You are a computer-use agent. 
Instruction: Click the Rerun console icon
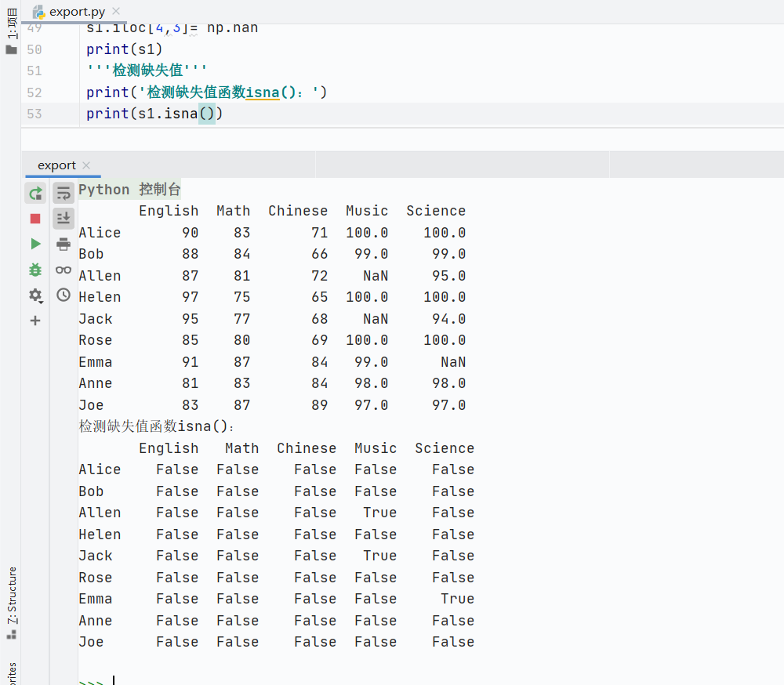(x=35, y=193)
